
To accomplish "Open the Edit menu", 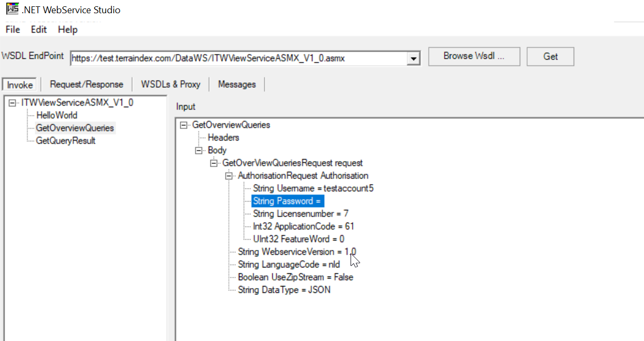I will [x=39, y=30].
